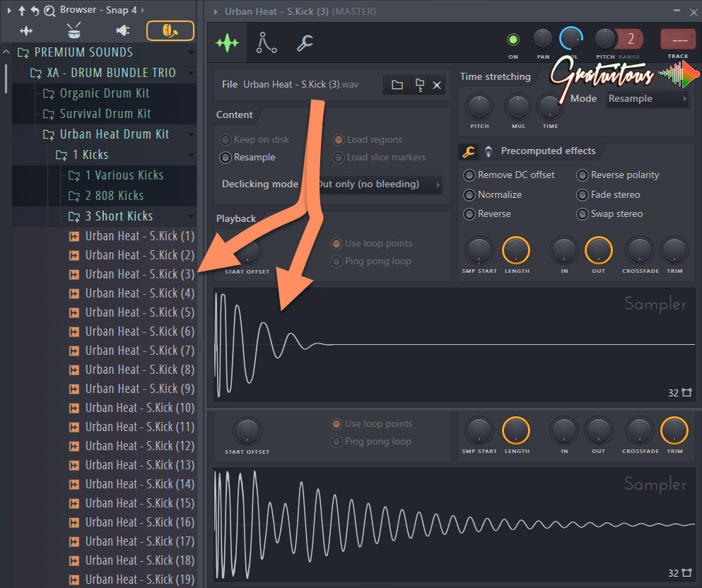This screenshot has height=588, width=702.
Task: Collapse the XA - DRUM BUNDLE TRIO folder
Action: pos(107,73)
